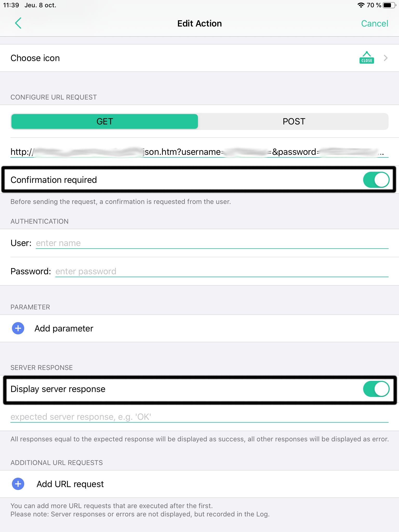This screenshot has height=532, width=399.
Task: Turn off Display server response
Action: [376, 389]
